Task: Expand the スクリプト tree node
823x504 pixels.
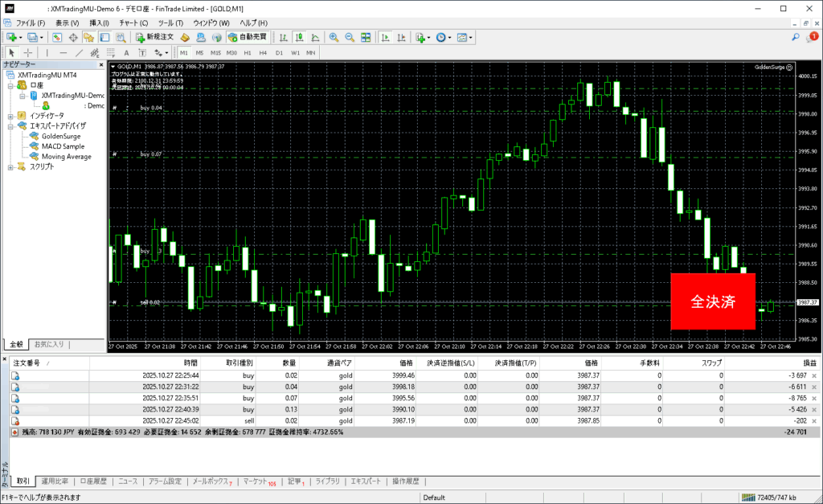Action: point(10,167)
